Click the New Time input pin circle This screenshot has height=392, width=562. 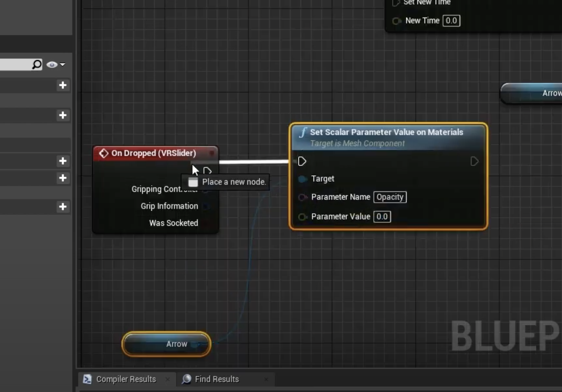[x=396, y=21]
